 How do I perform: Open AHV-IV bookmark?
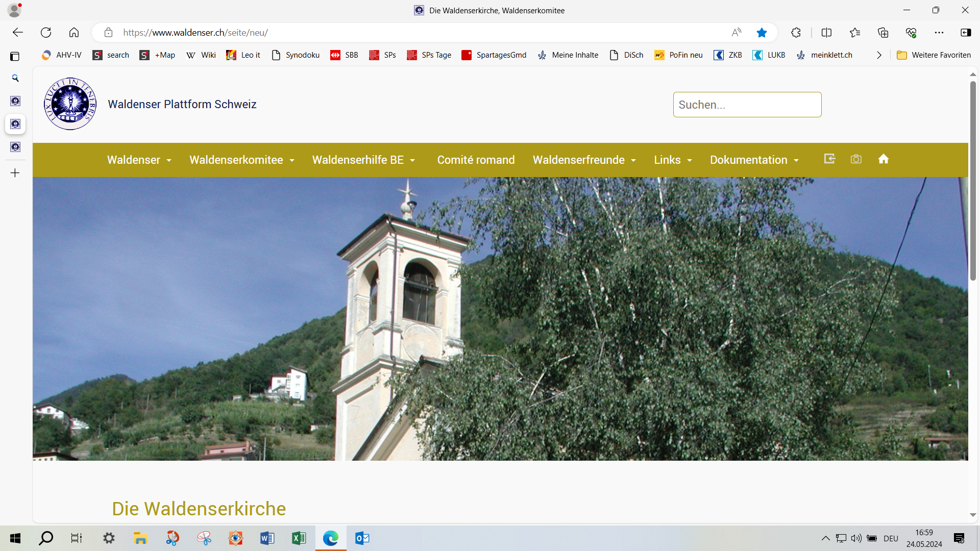coord(62,55)
